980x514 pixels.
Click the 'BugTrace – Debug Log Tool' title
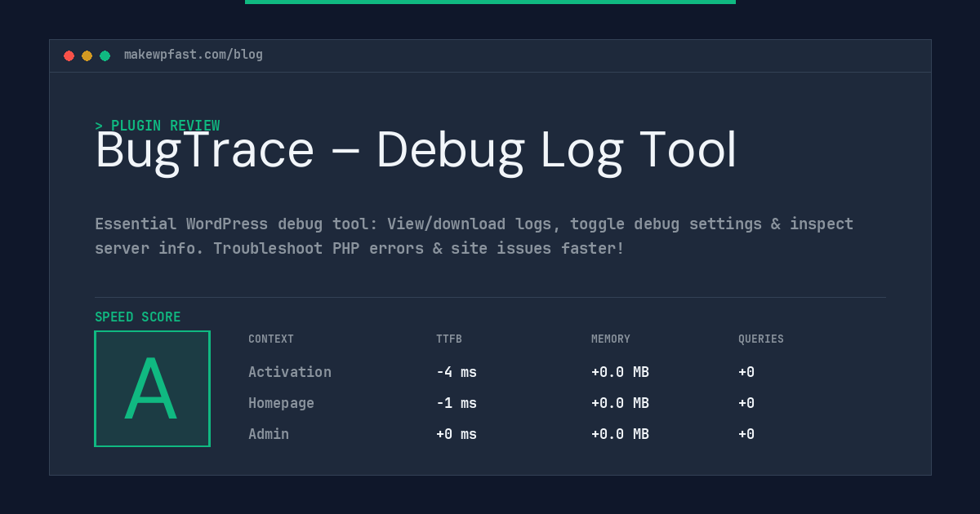[x=416, y=151]
